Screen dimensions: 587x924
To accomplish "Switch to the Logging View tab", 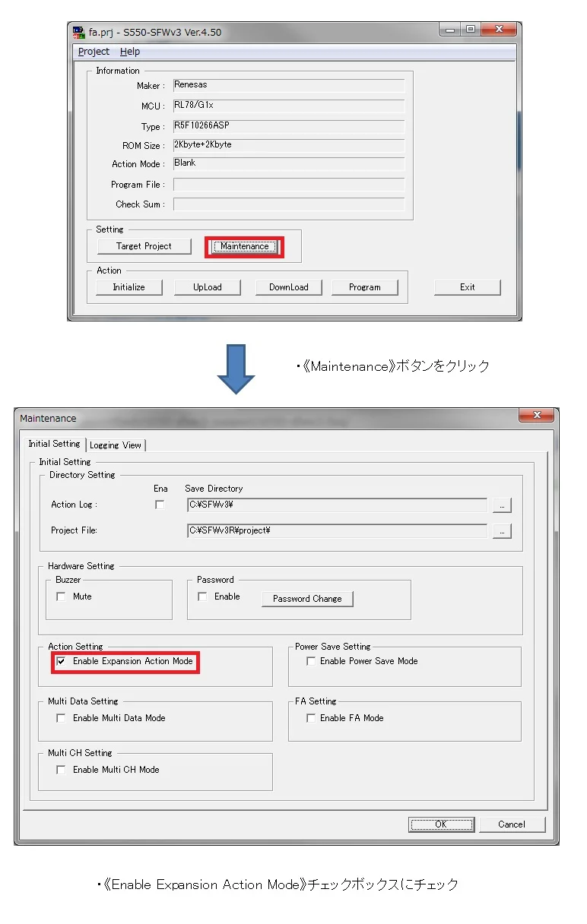I will pyautogui.click(x=116, y=445).
